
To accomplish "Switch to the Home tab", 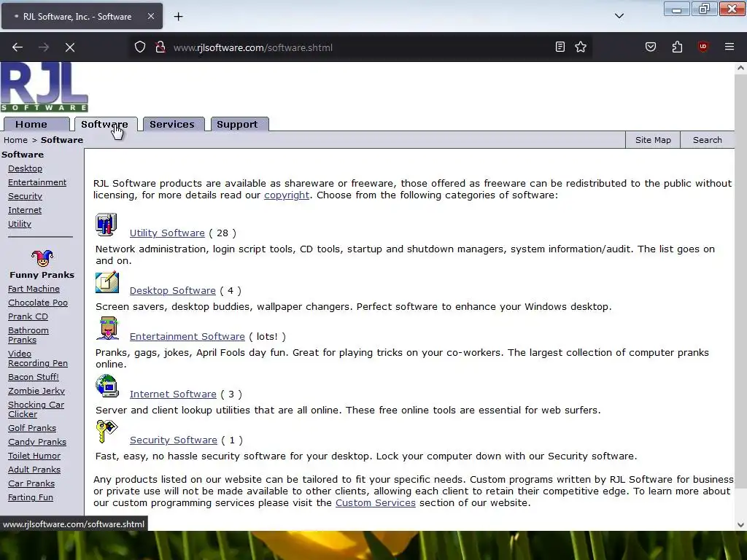I will tap(36, 124).
